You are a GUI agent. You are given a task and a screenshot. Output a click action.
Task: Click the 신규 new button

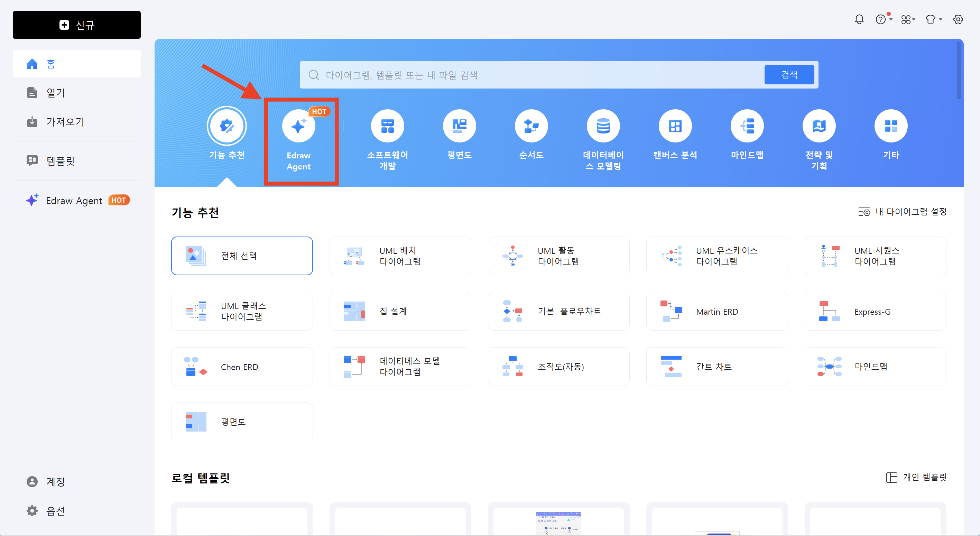click(x=76, y=25)
